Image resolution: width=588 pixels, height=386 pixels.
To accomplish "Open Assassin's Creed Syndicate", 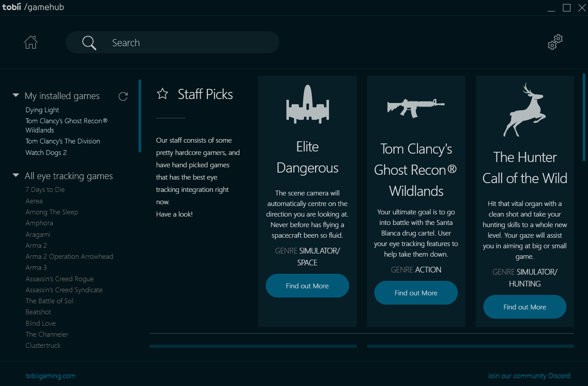I will [64, 290].
